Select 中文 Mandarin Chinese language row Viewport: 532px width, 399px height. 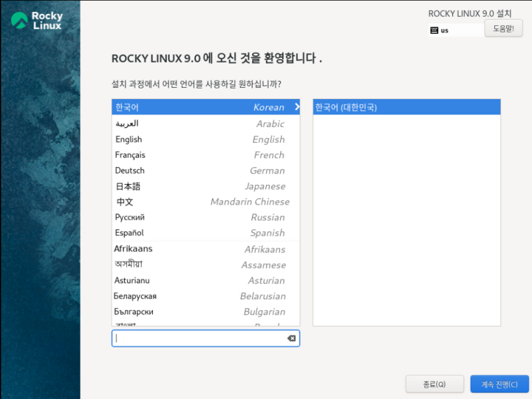(x=205, y=201)
